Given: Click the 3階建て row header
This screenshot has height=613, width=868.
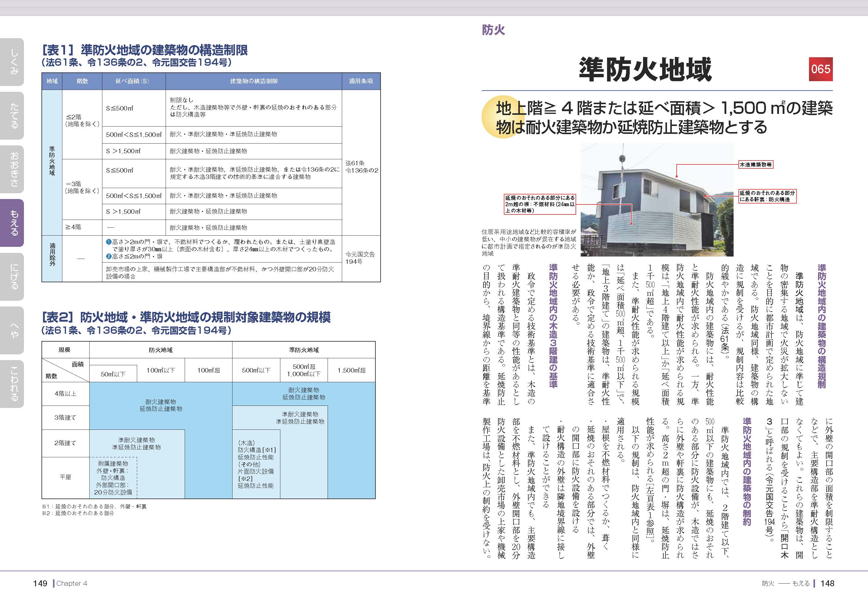Looking at the screenshot, I should pyautogui.click(x=65, y=417).
